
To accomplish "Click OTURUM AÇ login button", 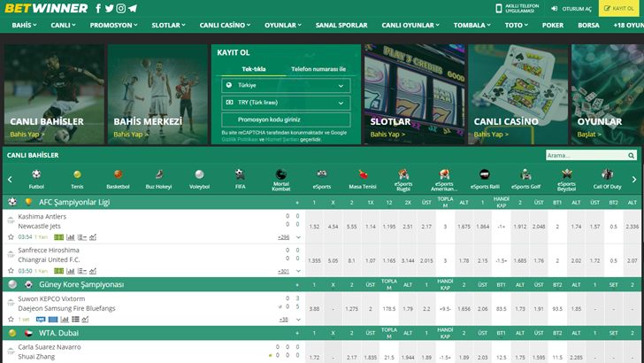I will [x=571, y=8].
